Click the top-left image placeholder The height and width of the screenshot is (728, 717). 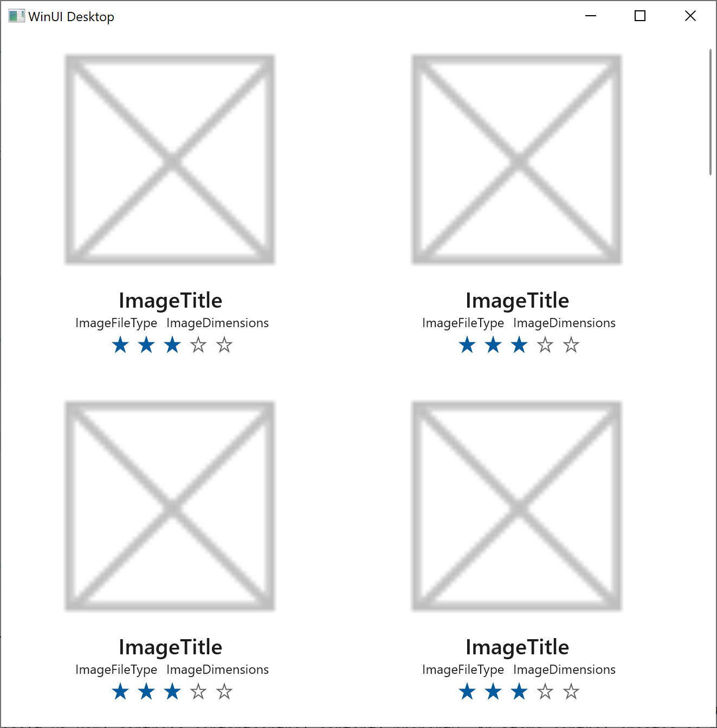click(170, 159)
